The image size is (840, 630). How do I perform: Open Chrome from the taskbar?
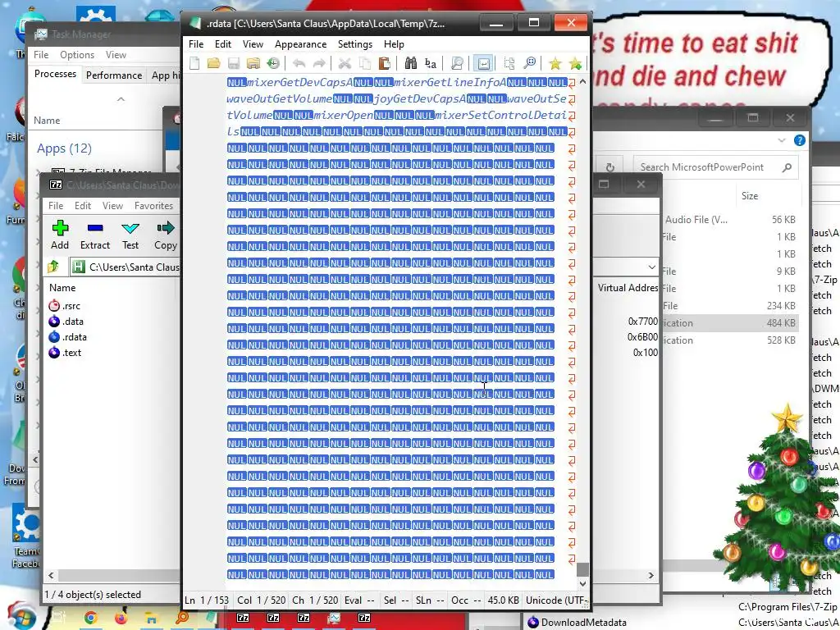90,619
